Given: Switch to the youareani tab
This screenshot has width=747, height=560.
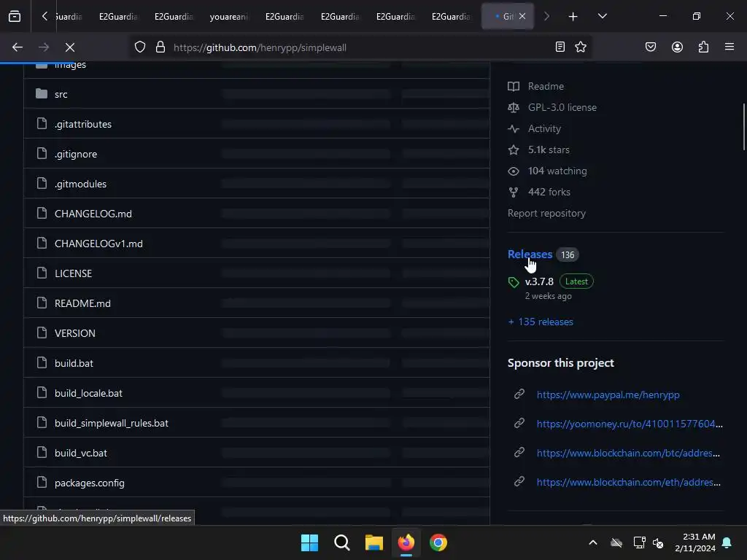Looking at the screenshot, I should coord(228,17).
